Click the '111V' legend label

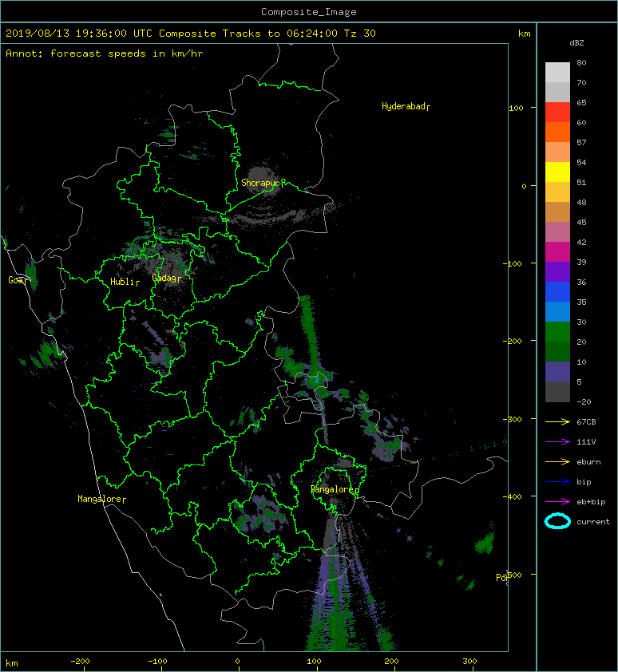click(586, 442)
